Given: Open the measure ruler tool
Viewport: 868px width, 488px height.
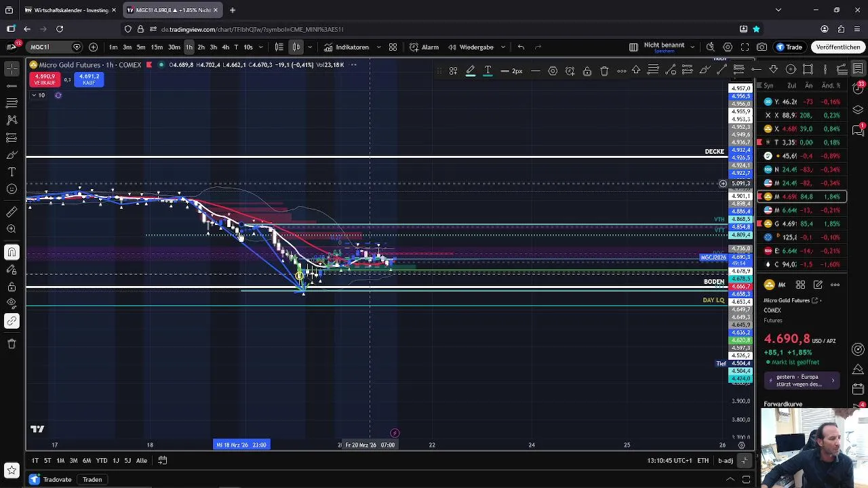Looking at the screenshot, I should (12, 212).
